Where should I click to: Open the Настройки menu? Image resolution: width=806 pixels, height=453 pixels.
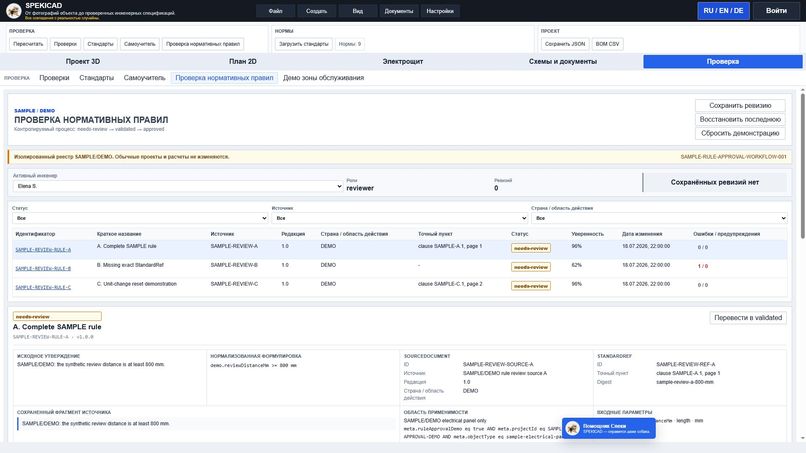pyautogui.click(x=440, y=11)
